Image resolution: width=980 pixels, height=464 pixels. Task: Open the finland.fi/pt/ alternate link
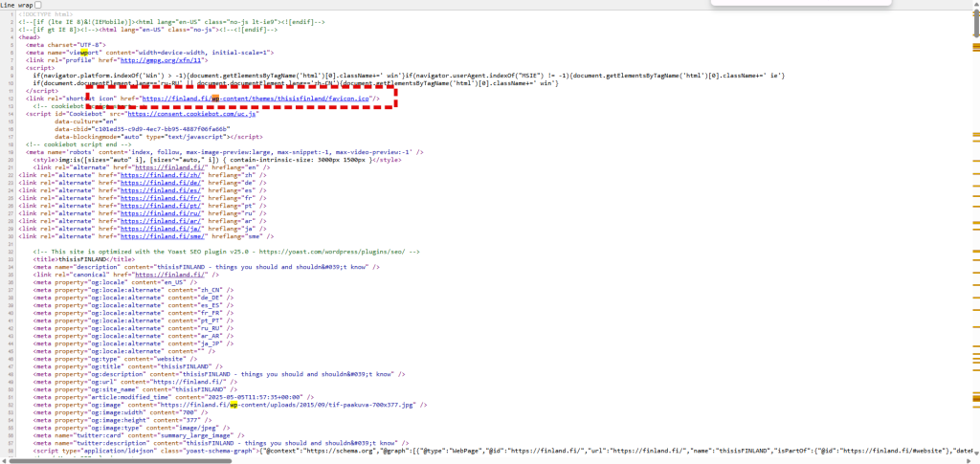click(x=161, y=206)
